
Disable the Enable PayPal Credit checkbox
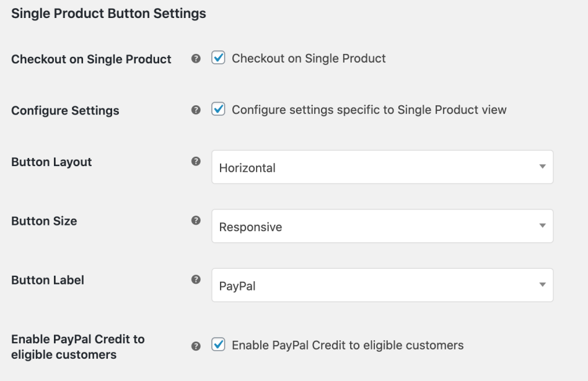(218, 344)
